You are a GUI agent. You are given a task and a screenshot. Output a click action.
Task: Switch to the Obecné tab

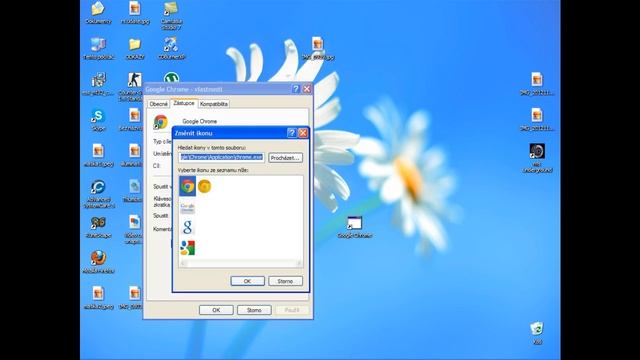pyautogui.click(x=158, y=104)
